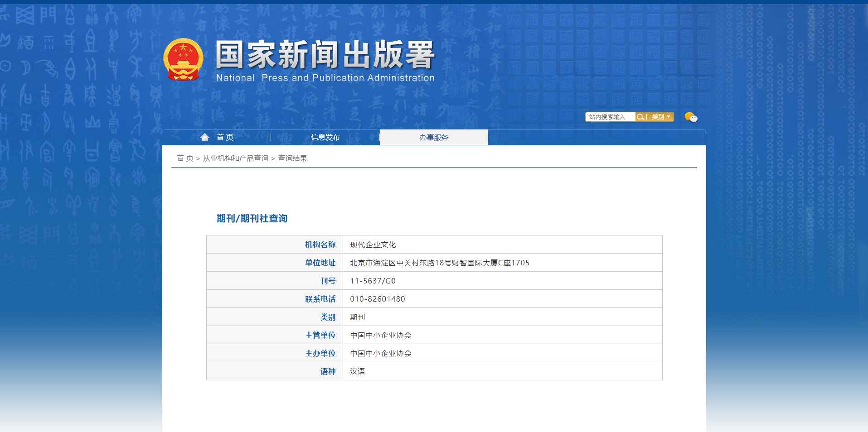This screenshot has width=868, height=432.
Task: Open the 信息发布 navigation tab
Action: (x=325, y=137)
